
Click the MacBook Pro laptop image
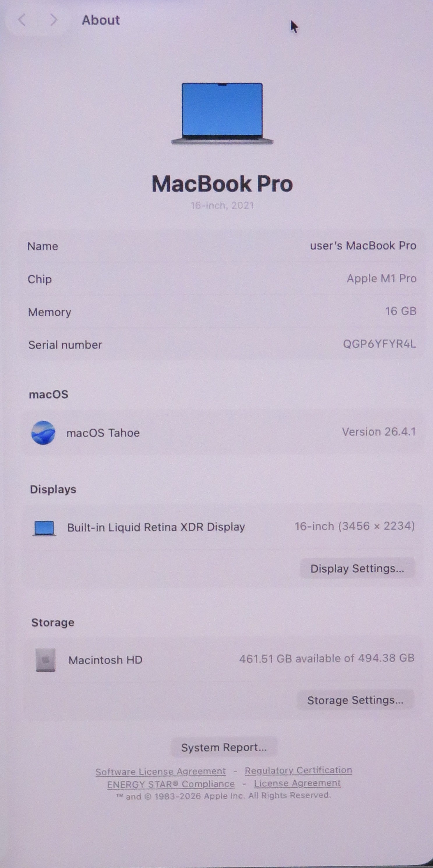pyautogui.click(x=222, y=113)
